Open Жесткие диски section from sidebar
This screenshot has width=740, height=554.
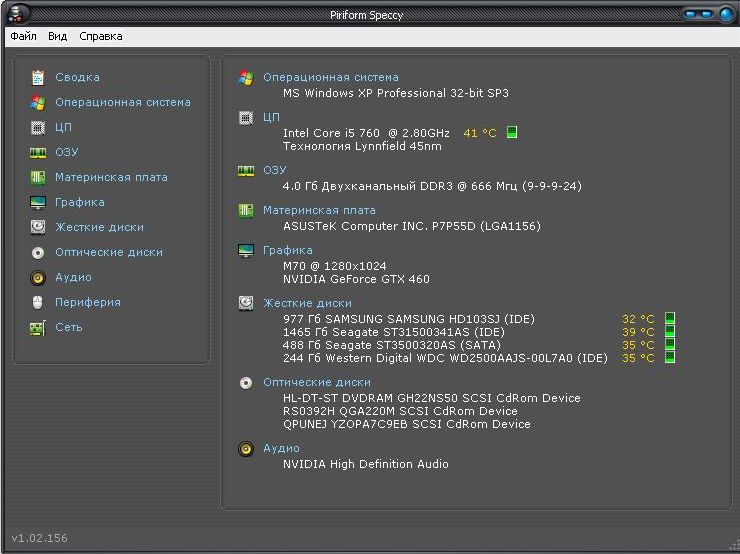(99, 227)
